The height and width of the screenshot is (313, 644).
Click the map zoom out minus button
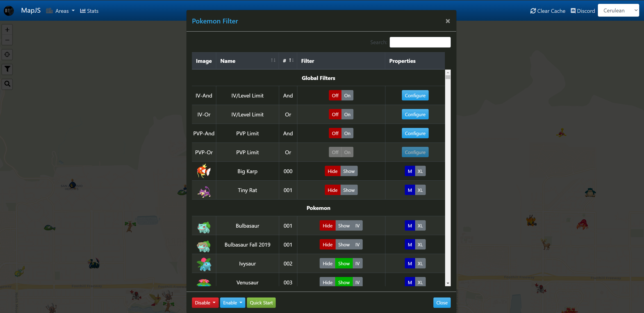[7, 40]
